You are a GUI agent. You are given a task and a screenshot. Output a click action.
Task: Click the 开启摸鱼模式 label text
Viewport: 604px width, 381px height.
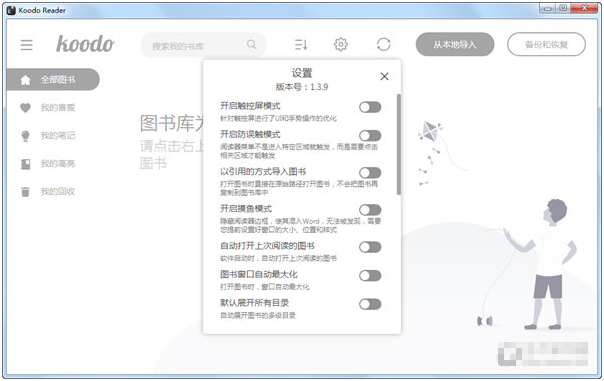[x=246, y=209]
